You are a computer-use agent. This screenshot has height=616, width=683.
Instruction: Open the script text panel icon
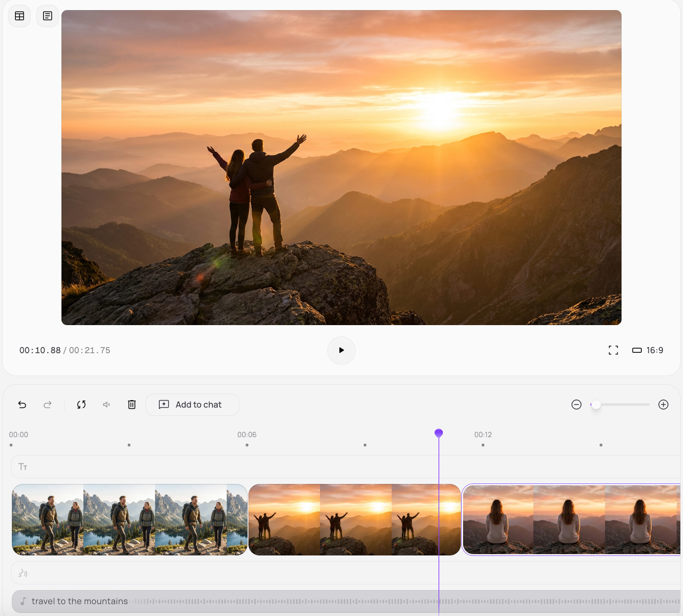coord(47,16)
